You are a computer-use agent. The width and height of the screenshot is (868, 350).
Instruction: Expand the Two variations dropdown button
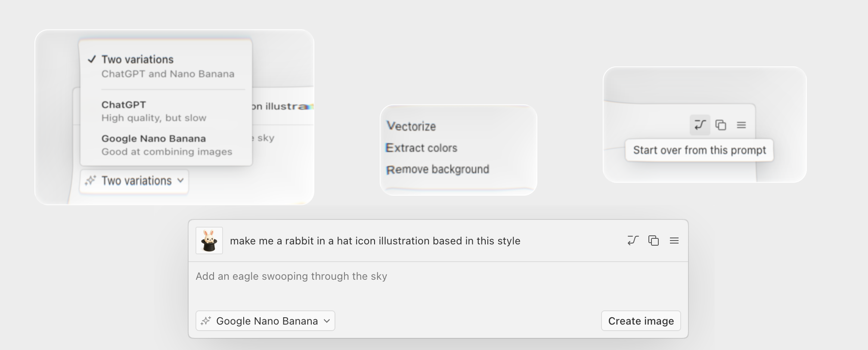[x=134, y=181]
